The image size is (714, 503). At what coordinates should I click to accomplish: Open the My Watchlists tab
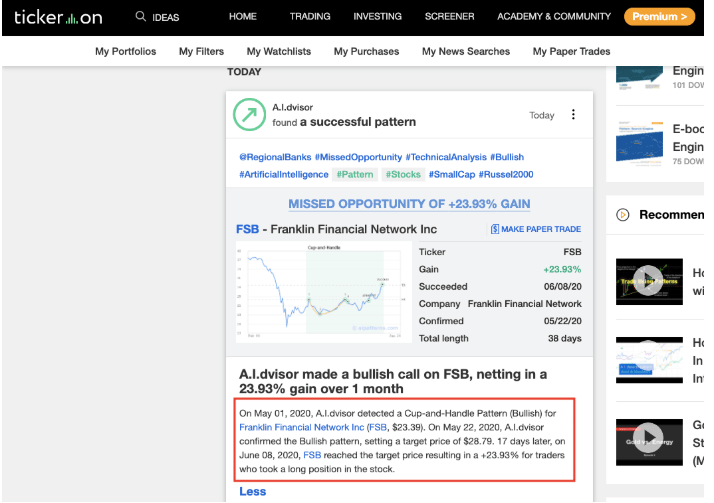click(279, 51)
